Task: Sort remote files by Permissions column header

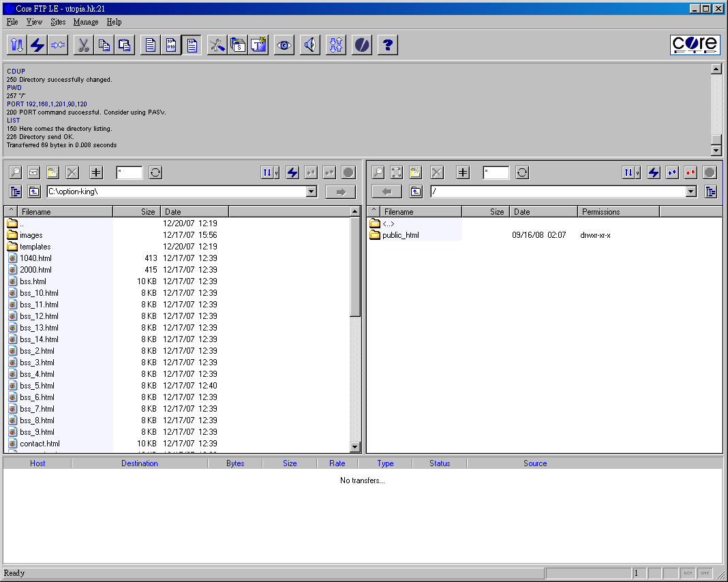Action: pos(618,212)
